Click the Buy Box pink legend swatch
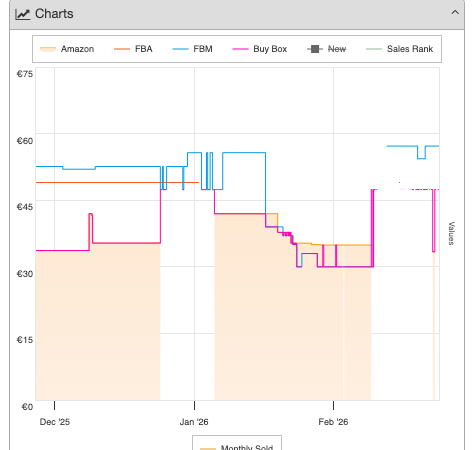The height and width of the screenshot is (450, 474). 240,49
